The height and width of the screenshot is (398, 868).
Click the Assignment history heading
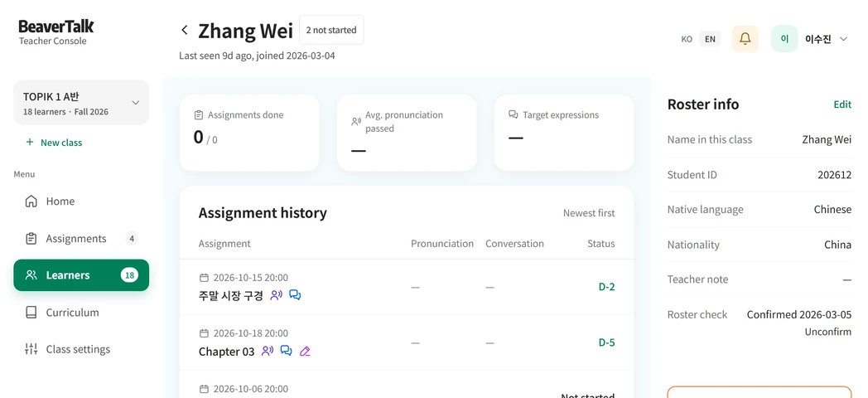point(263,213)
